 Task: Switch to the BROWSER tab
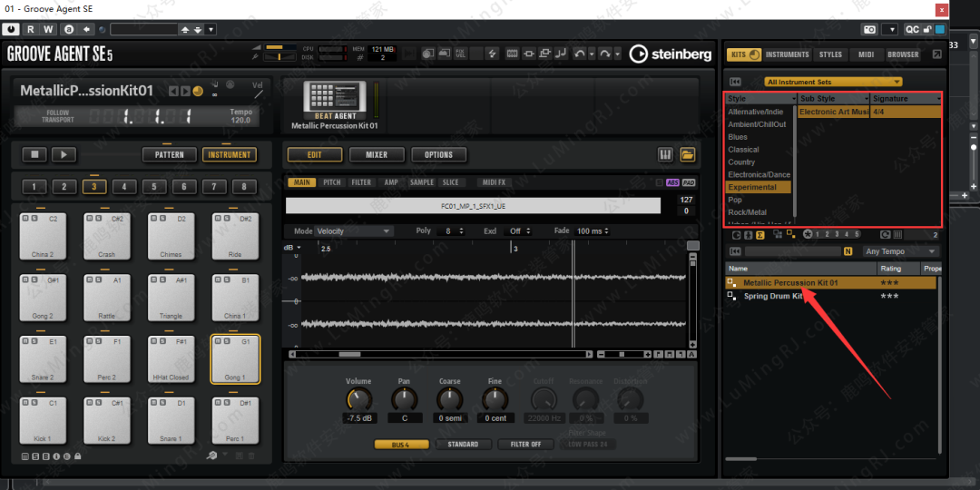[903, 54]
